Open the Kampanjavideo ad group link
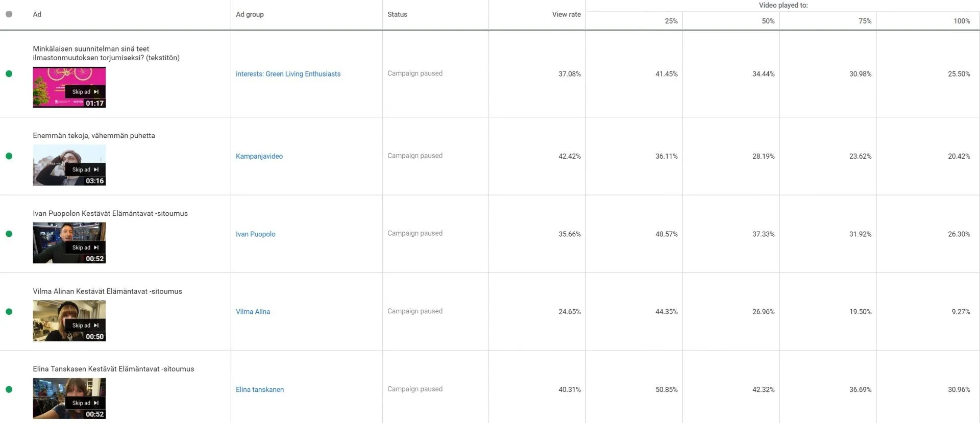 tap(259, 156)
